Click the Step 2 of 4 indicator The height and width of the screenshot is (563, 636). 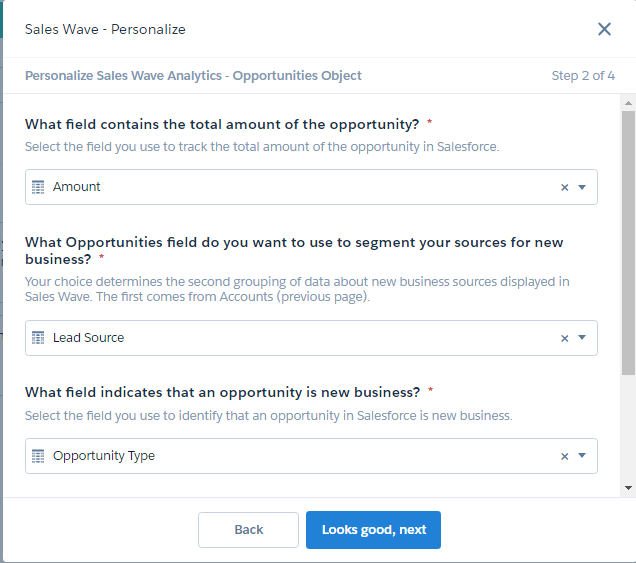(x=583, y=75)
